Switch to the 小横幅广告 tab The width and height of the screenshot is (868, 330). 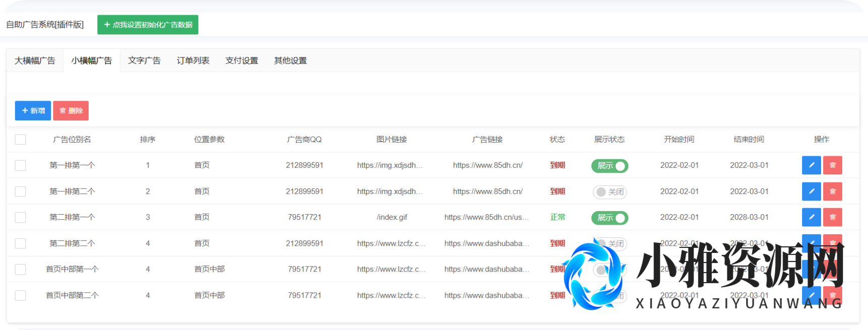coord(92,60)
